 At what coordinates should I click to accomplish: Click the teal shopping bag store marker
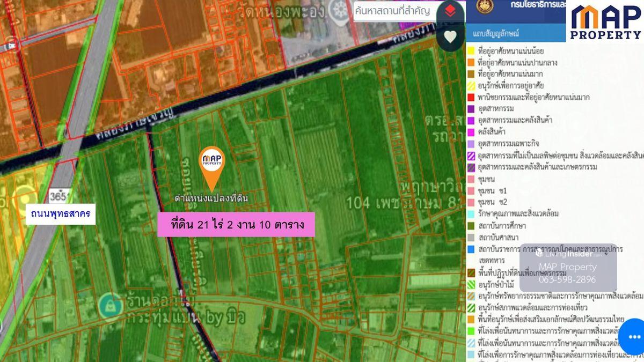[x=111, y=305]
